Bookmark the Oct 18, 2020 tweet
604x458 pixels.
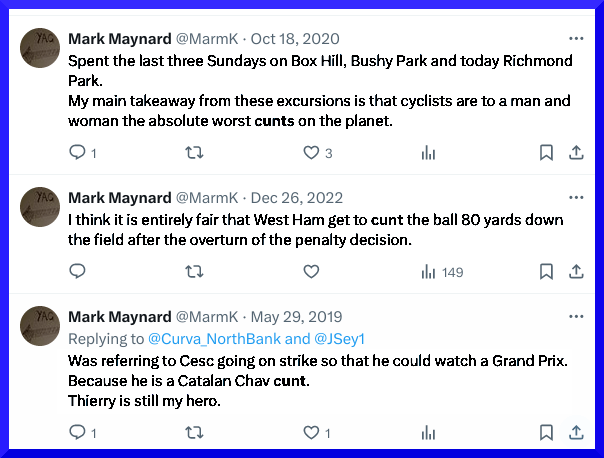coord(546,153)
